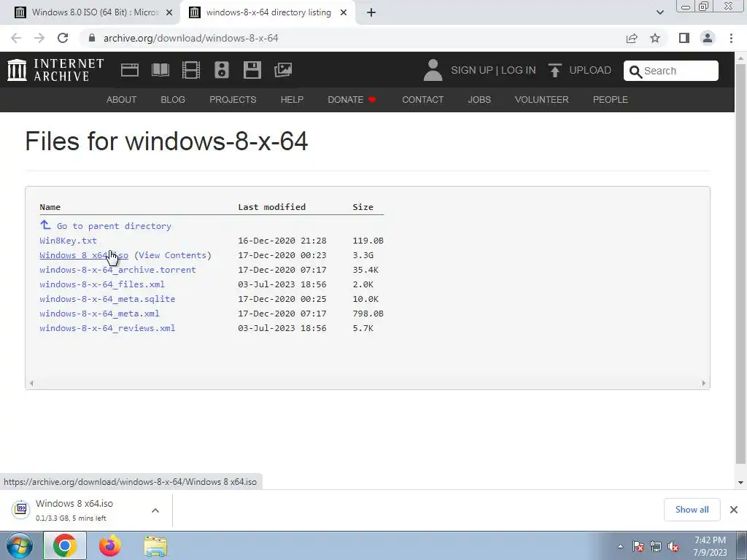Image resolution: width=747 pixels, height=560 pixels.
Task: Click LOG IN link
Action: pyautogui.click(x=519, y=70)
